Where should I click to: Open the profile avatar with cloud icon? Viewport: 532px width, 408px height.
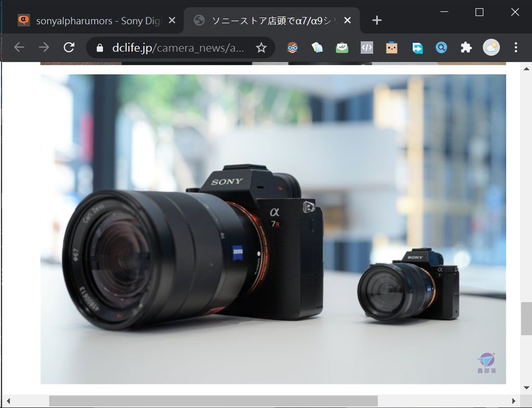tap(491, 47)
